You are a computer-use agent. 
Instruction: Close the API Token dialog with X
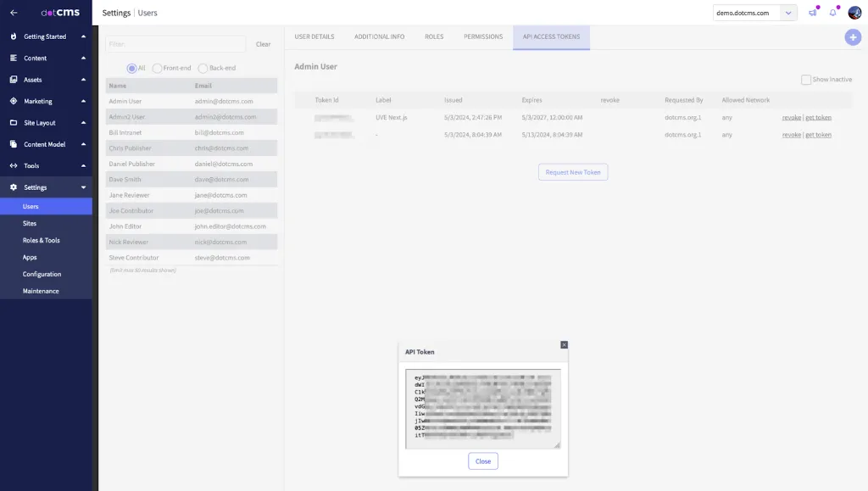tap(564, 344)
